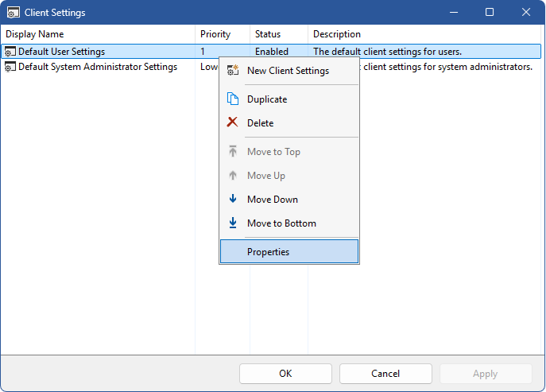
Task: Maximize the Client Settings window
Action: 490,13
